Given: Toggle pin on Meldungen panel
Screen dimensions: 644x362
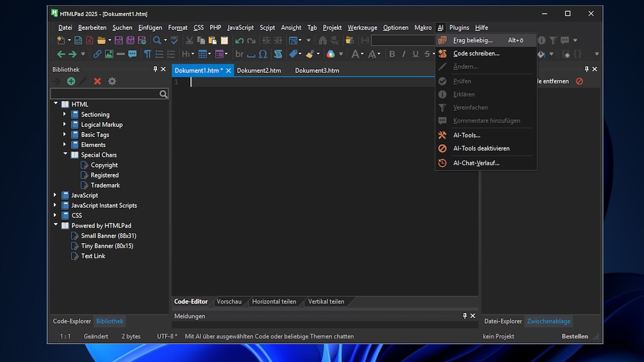Looking at the screenshot, I should (x=465, y=316).
